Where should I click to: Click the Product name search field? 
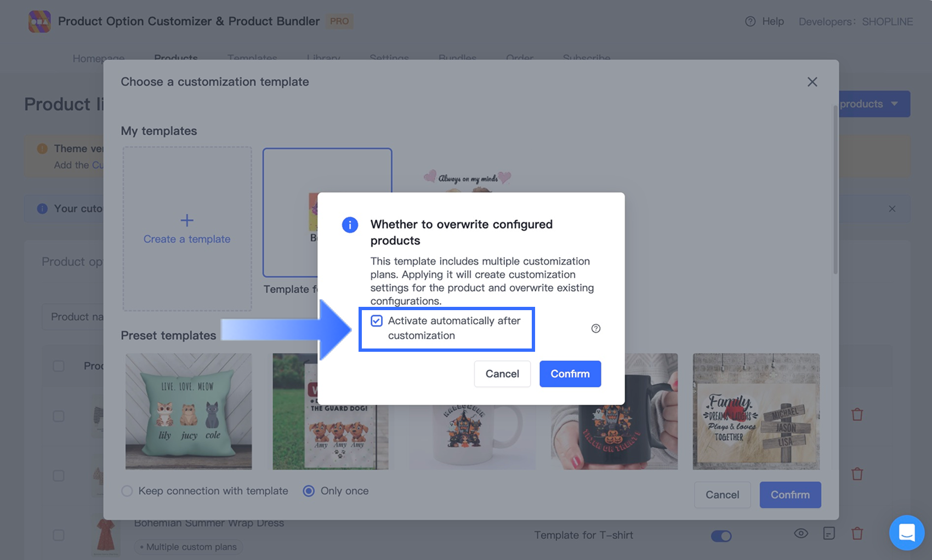[x=73, y=317]
